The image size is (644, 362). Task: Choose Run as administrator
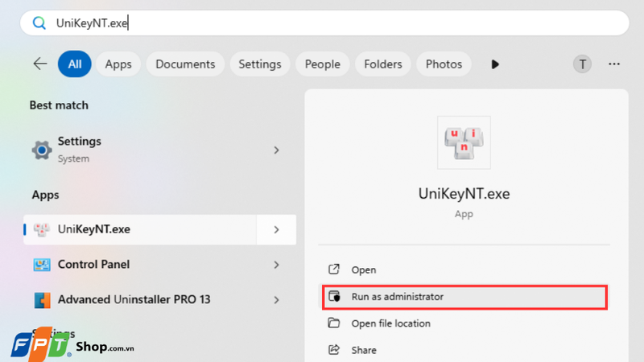464,297
